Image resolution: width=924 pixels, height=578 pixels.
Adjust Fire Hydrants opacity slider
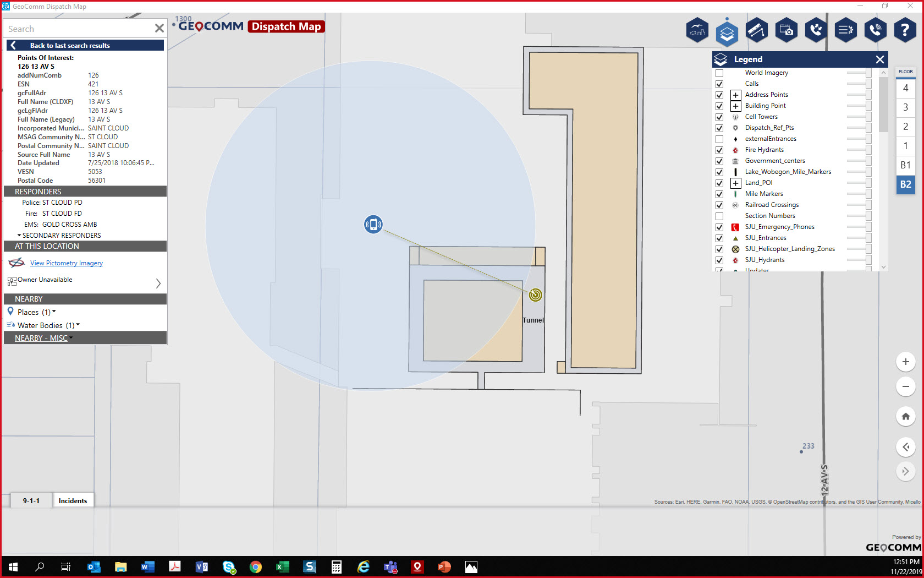click(x=859, y=150)
